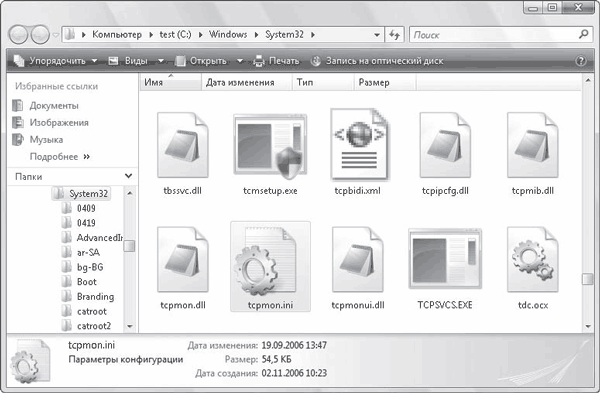Viewport: 600px width, 393px height.
Task: Collapse the Папки folders pane chevron
Action: click(x=128, y=176)
